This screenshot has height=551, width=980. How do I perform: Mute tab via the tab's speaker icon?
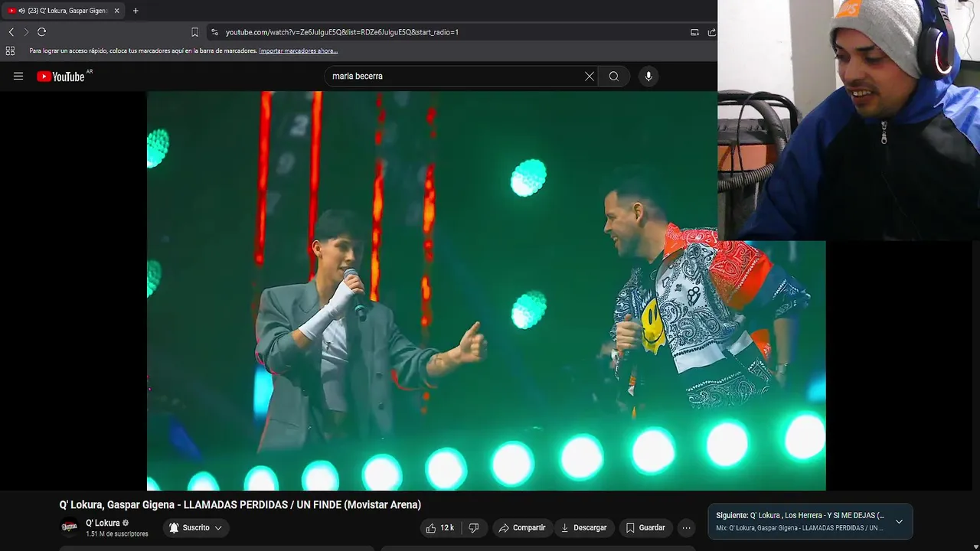point(21,11)
